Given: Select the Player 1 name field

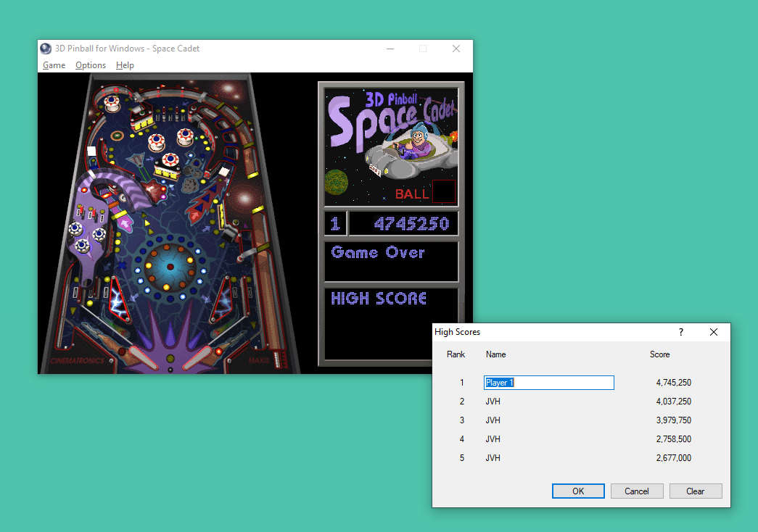Looking at the screenshot, I should click(x=548, y=383).
